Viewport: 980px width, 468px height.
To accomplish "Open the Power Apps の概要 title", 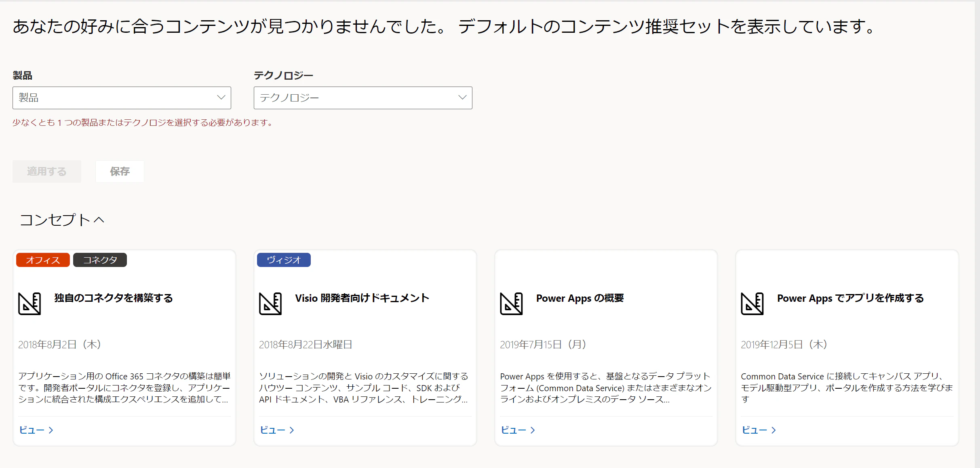I will click(x=580, y=298).
